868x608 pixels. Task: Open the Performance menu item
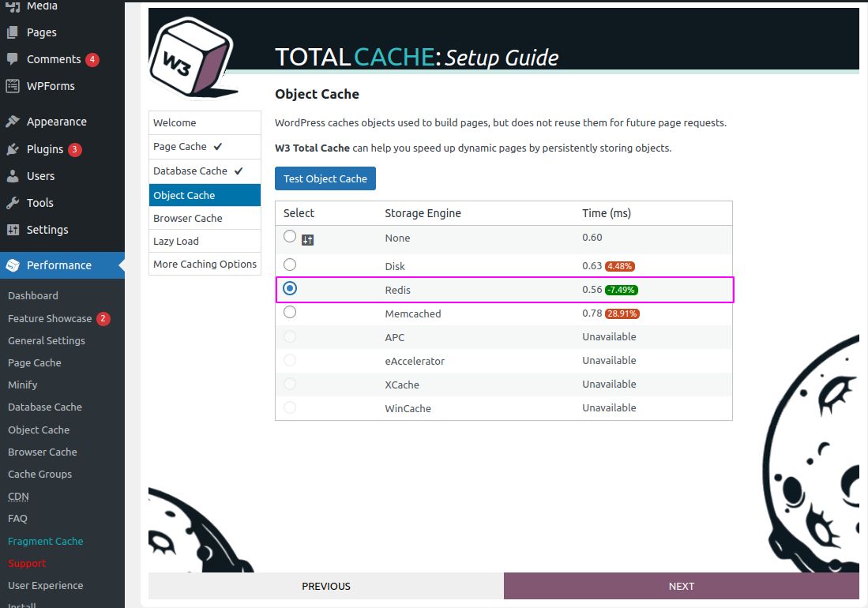tap(62, 265)
